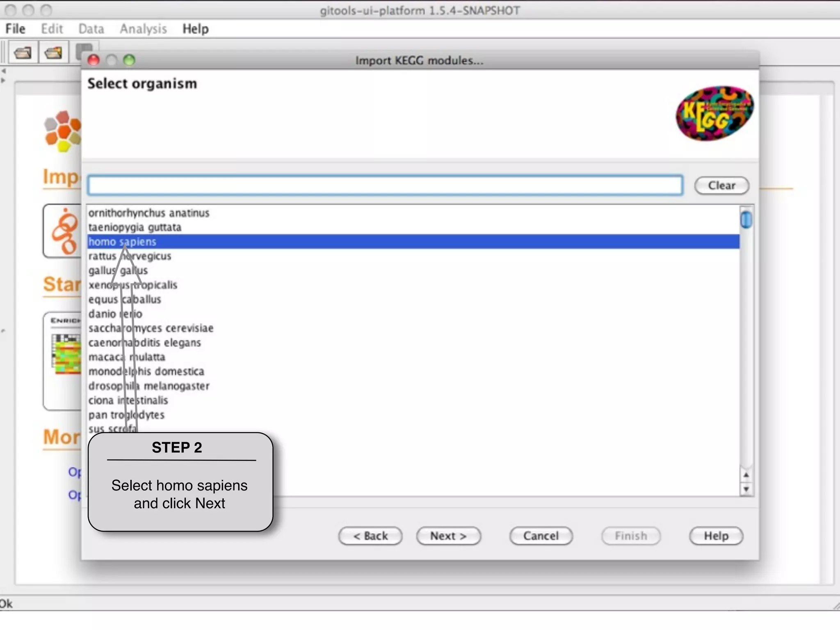Click the orange knot import icon behind dialog
The width and height of the screenshot is (840, 630).
64,231
